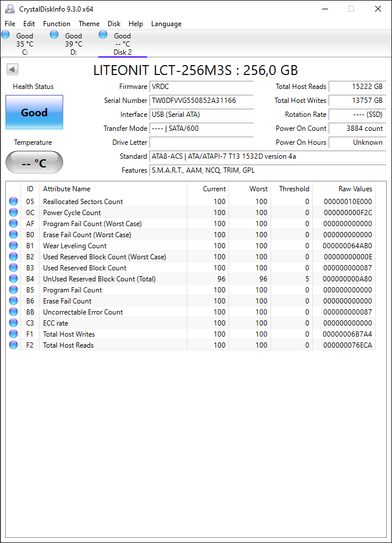The width and height of the screenshot is (392, 543).
Task: Click Total Host Reads value 15222 GB
Action: coord(357,87)
